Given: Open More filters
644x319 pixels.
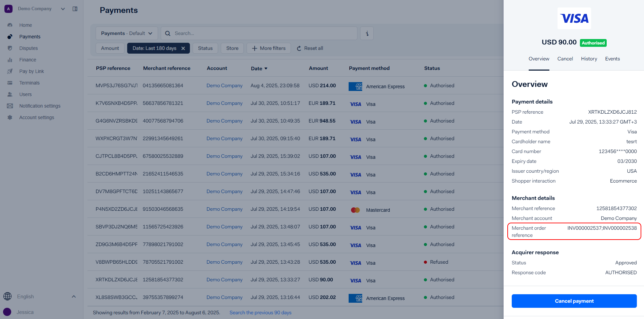Looking at the screenshot, I should pyautogui.click(x=269, y=48).
